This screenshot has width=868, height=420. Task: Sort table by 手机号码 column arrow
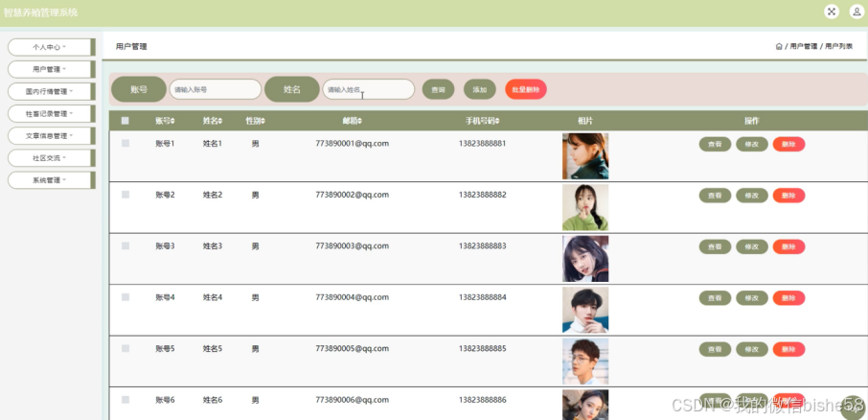point(497,121)
